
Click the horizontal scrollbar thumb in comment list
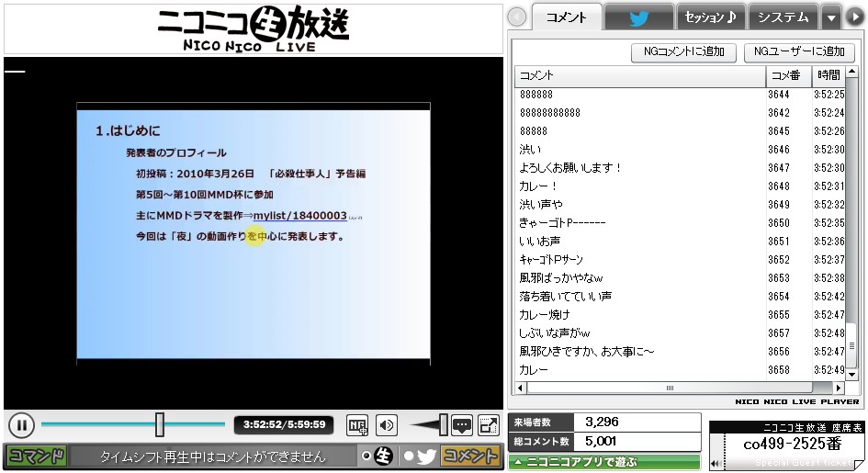[x=670, y=388]
